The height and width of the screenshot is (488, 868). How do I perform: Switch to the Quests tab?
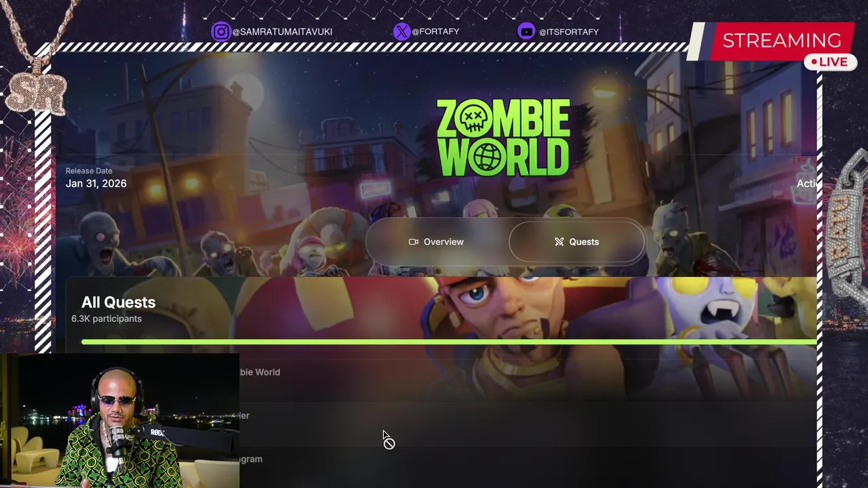click(x=576, y=242)
